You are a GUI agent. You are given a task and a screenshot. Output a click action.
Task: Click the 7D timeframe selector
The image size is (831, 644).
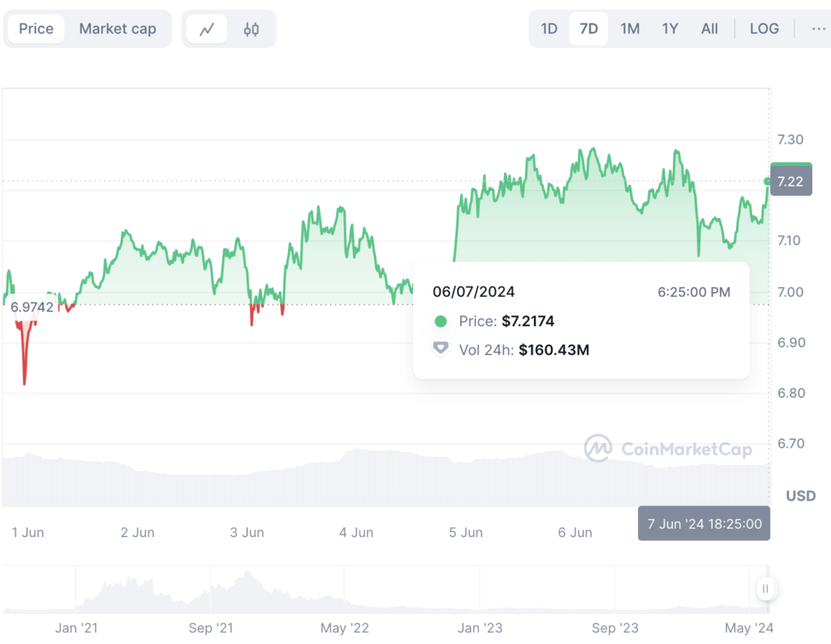(588, 28)
